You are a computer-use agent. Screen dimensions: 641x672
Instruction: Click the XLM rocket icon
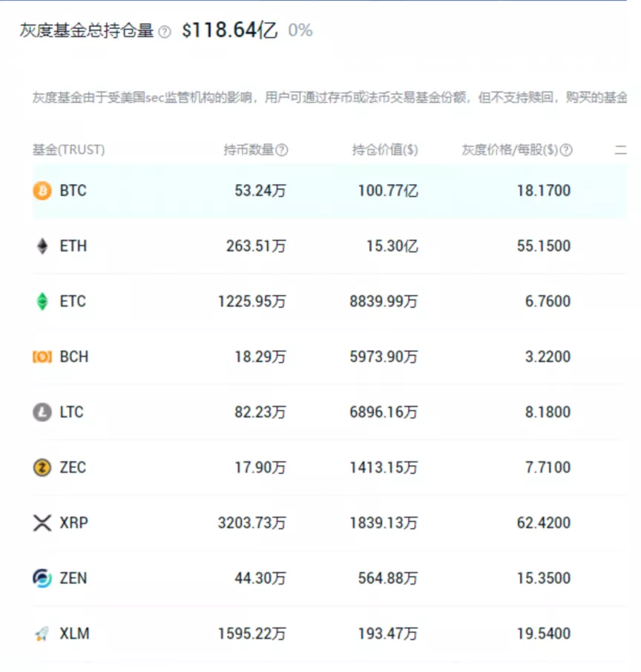tap(42, 633)
